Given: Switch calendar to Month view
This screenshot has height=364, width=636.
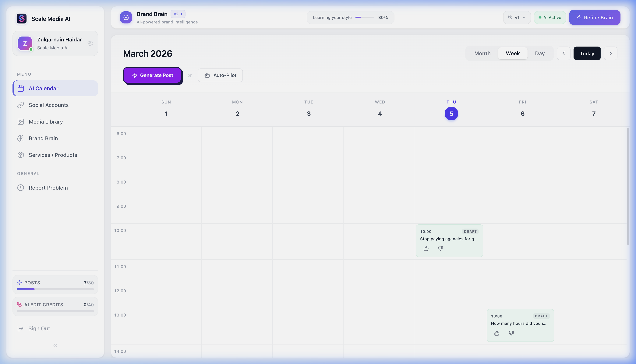Looking at the screenshot, I should pos(482,53).
